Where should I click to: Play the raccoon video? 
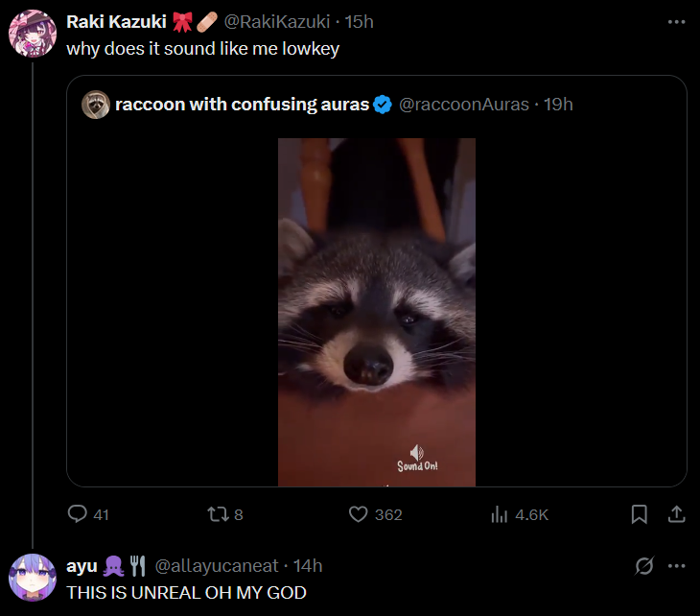click(377, 312)
